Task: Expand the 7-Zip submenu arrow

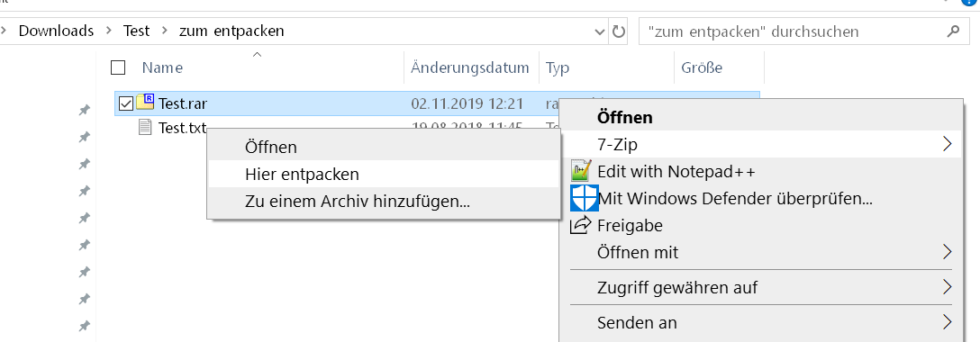Action: pyautogui.click(x=947, y=144)
